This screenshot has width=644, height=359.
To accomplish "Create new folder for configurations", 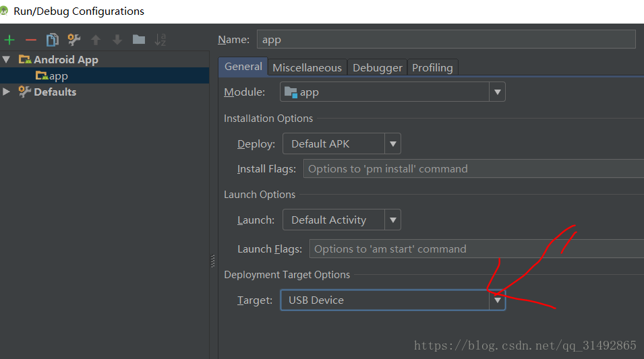I will pyautogui.click(x=139, y=39).
